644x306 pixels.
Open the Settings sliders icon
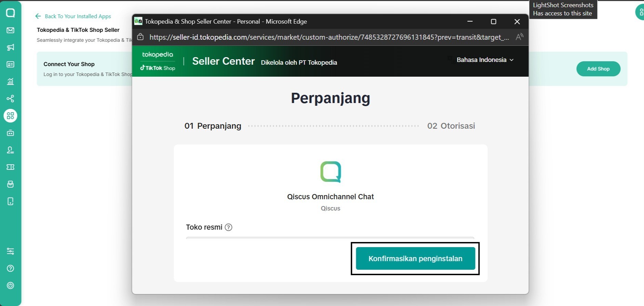point(11,251)
